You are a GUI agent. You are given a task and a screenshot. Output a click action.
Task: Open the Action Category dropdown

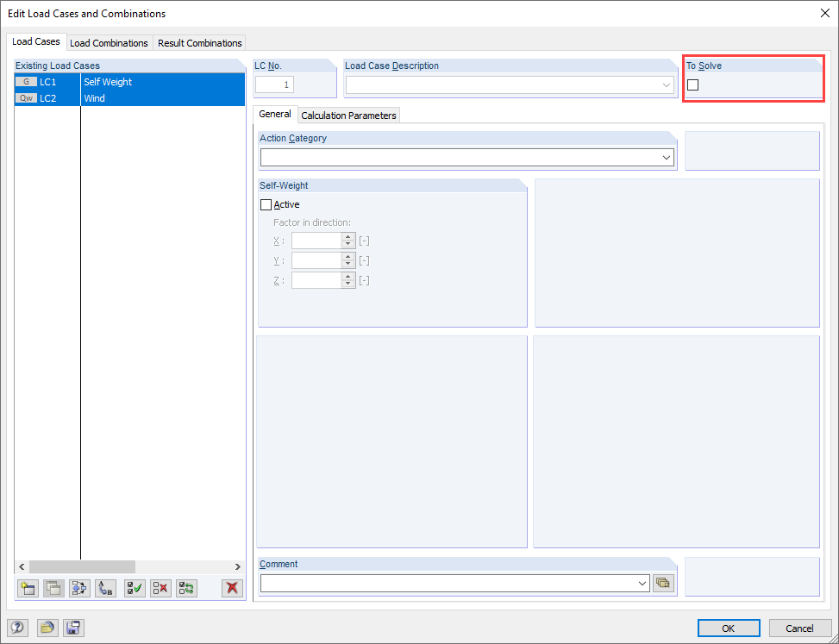tap(665, 157)
